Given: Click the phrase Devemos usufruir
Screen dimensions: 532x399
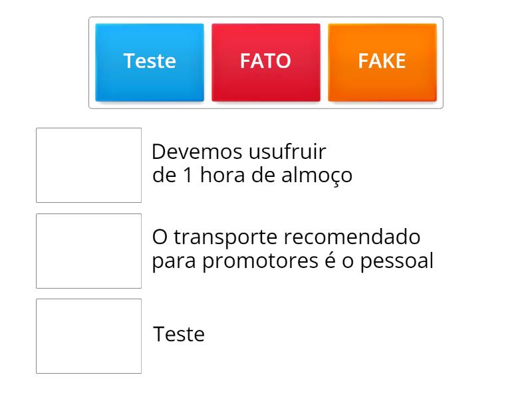Looking at the screenshot, I should pyautogui.click(x=237, y=152).
